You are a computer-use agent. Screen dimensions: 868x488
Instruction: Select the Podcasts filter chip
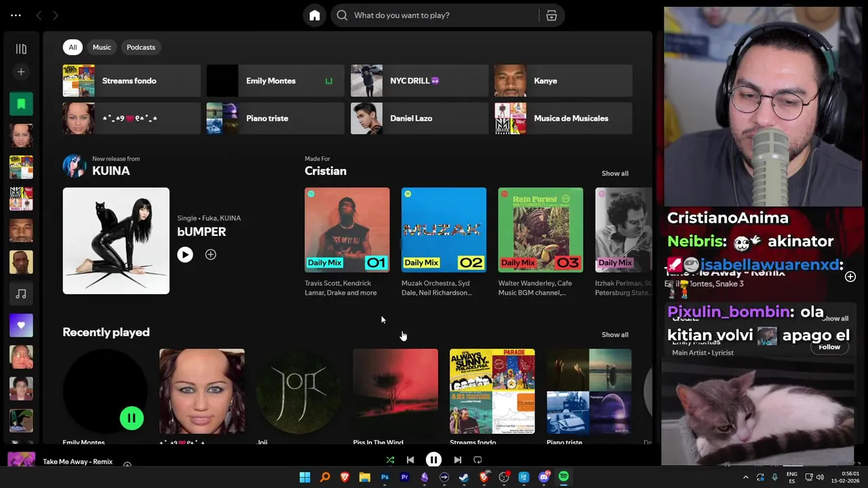pyautogui.click(x=141, y=47)
